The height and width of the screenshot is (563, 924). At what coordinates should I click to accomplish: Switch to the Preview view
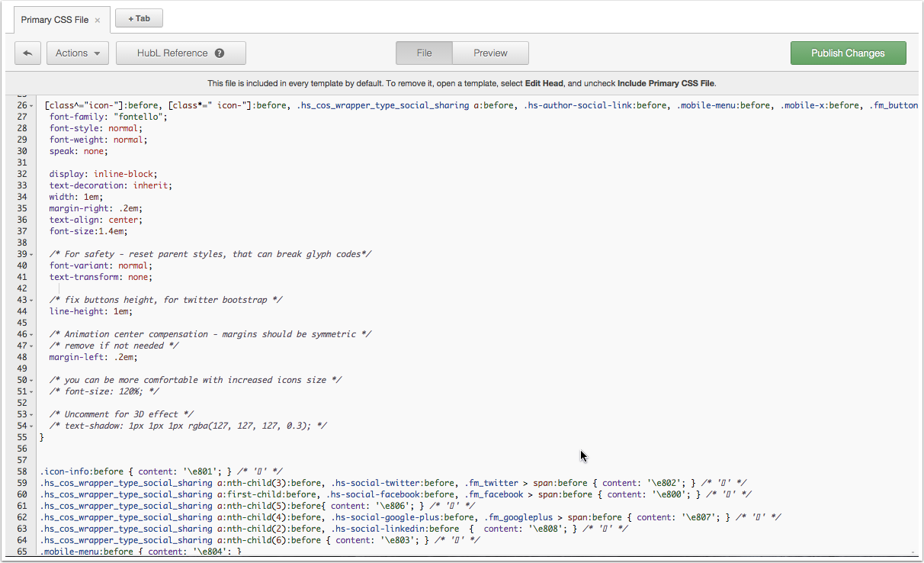coord(490,53)
